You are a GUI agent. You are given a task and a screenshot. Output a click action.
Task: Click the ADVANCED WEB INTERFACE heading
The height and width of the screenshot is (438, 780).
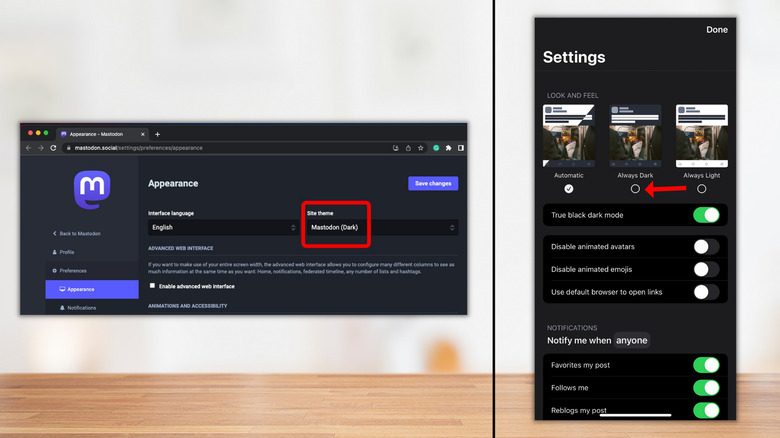(181, 248)
